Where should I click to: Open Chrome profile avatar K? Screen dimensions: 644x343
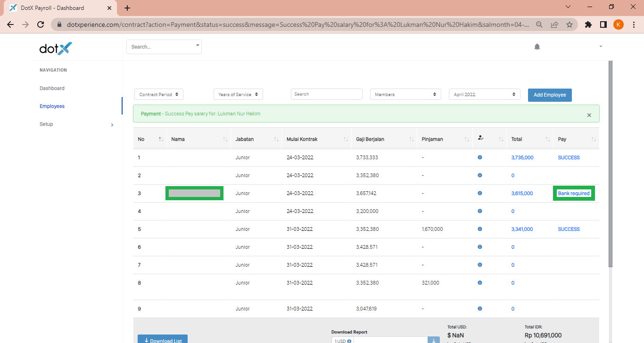click(619, 24)
